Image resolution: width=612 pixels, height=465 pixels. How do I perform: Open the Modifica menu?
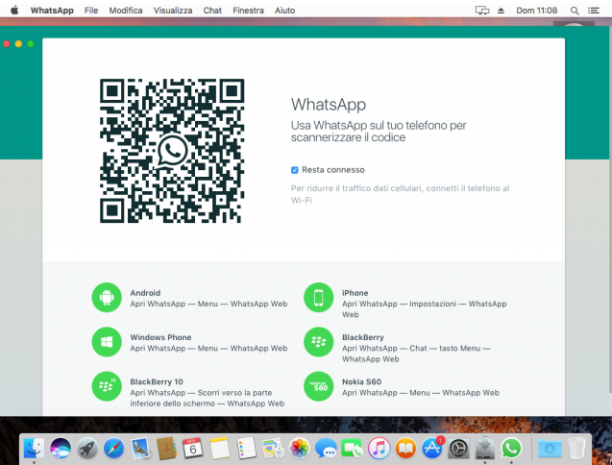click(125, 11)
